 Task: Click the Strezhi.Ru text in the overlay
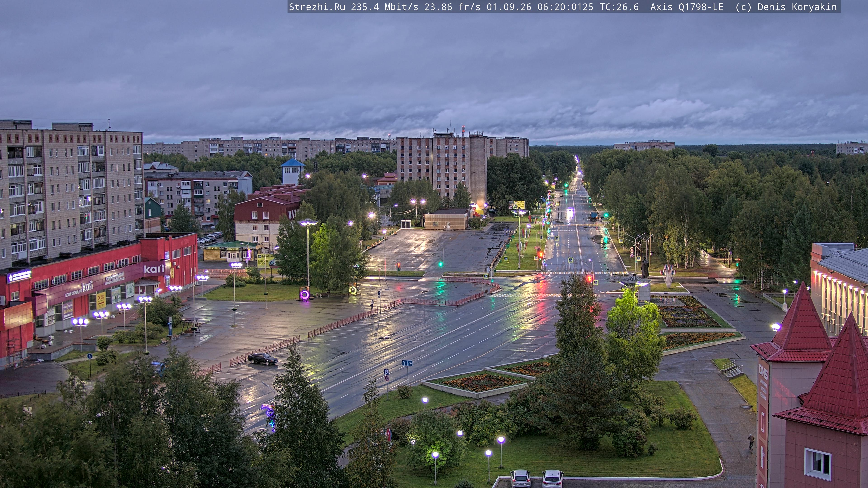[317, 7]
